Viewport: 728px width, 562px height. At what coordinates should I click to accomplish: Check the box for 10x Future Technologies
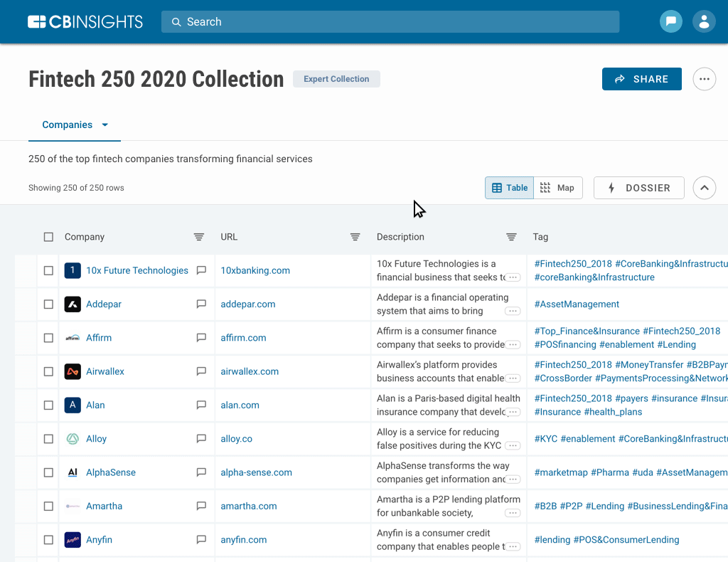click(x=48, y=270)
